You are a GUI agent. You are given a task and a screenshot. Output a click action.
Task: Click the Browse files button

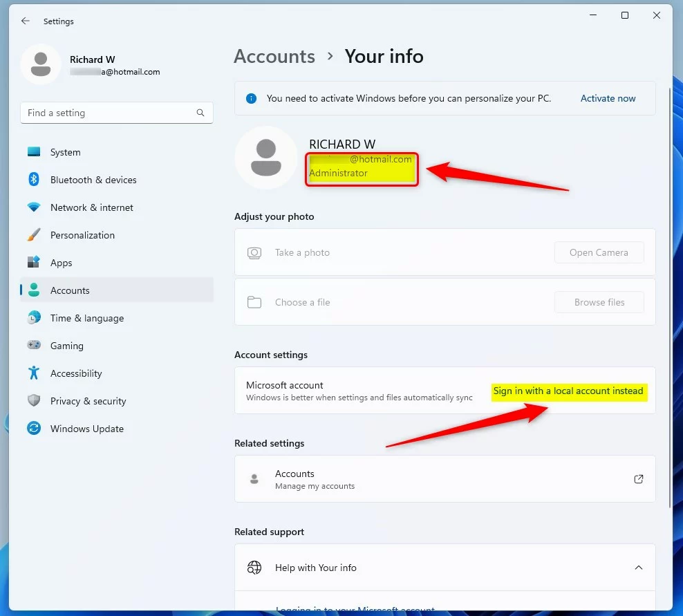(599, 302)
